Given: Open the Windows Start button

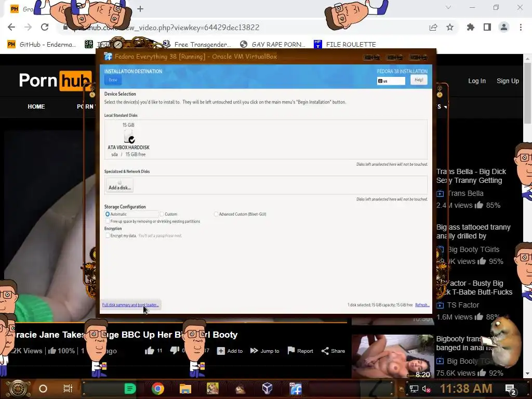Looking at the screenshot, I should click(18, 389).
